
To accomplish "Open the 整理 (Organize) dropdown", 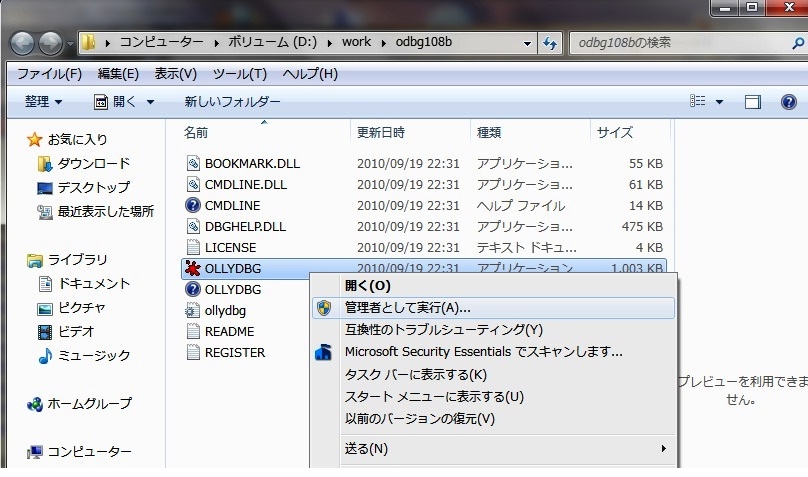I will (43, 102).
